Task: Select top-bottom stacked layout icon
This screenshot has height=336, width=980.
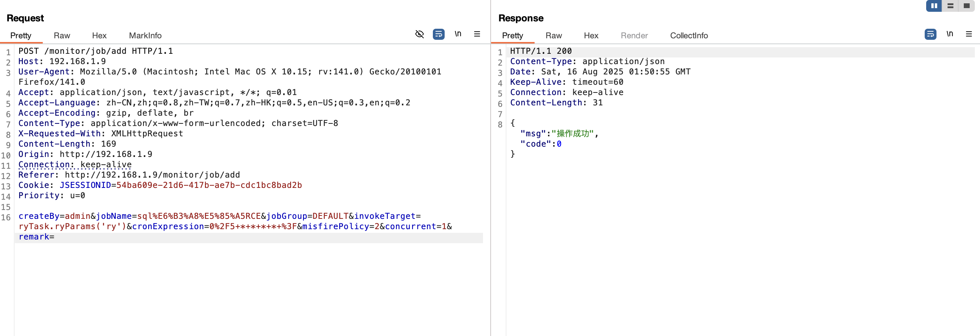Action: 950,6
